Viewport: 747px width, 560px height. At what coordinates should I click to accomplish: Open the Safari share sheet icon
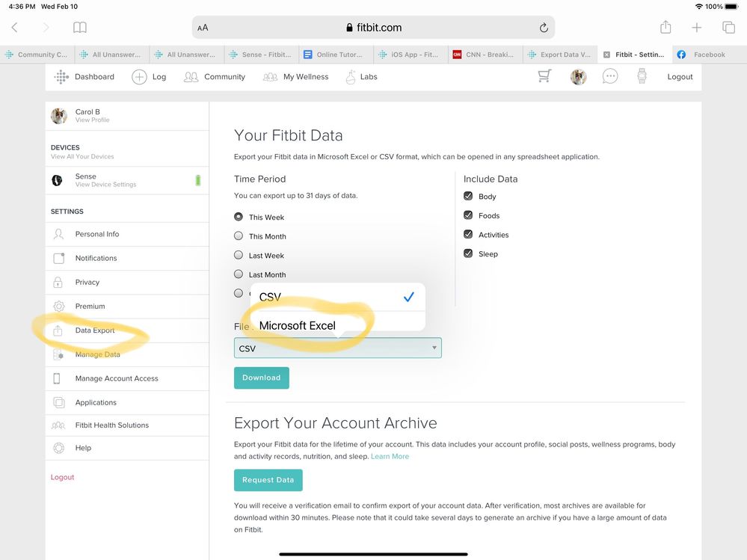coord(665,27)
